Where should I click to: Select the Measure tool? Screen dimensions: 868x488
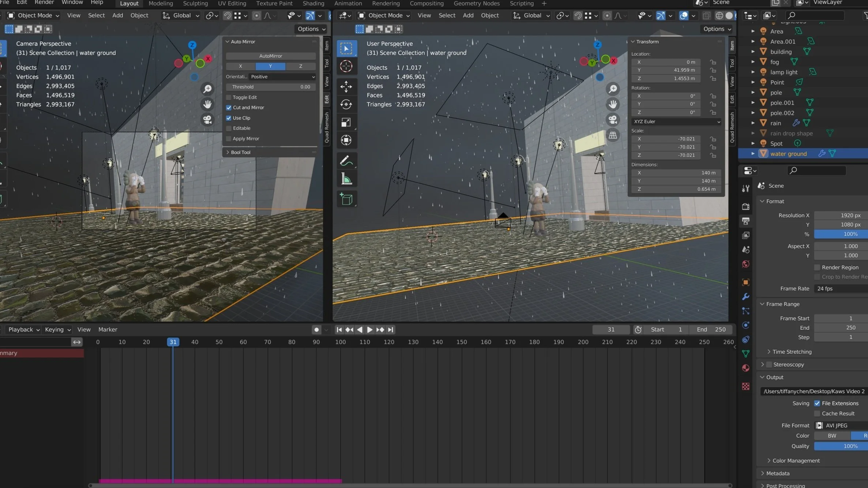coord(346,179)
